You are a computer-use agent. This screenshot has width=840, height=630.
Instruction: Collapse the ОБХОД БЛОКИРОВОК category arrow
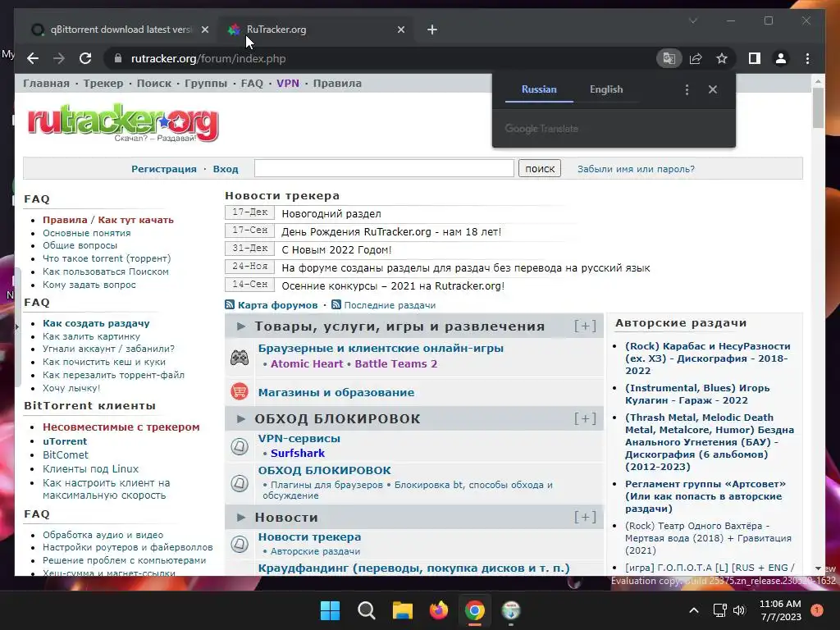click(x=241, y=419)
